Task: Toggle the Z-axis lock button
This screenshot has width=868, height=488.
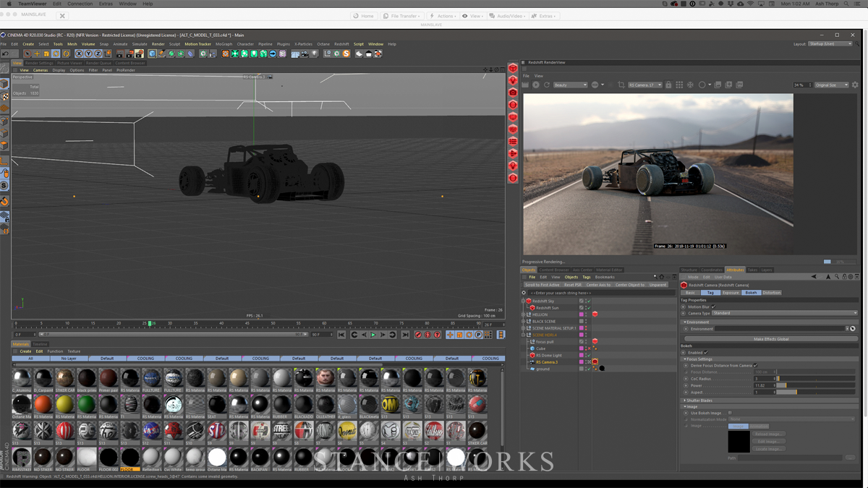Action: (x=98, y=53)
